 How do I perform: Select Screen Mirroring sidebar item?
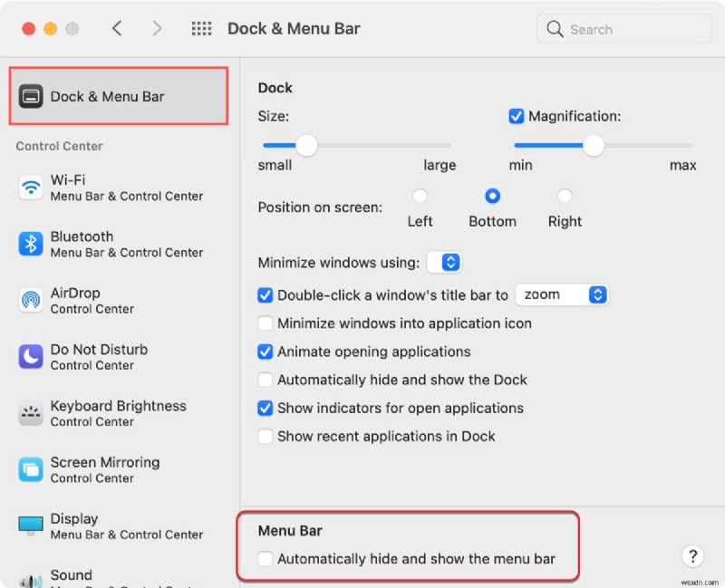click(x=119, y=469)
